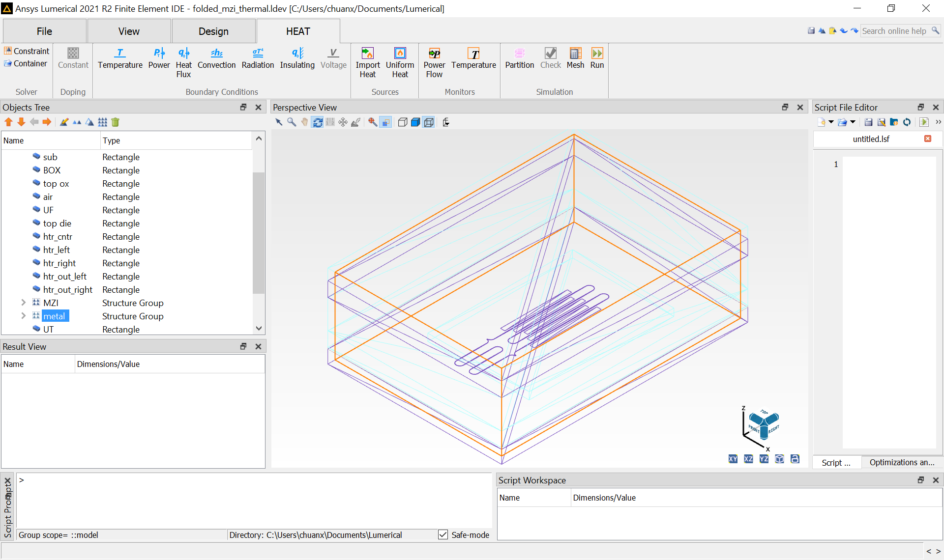This screenshot has height=560, width=944.
Task: Move object down in Objects Tree
Action: click(21, 122)
